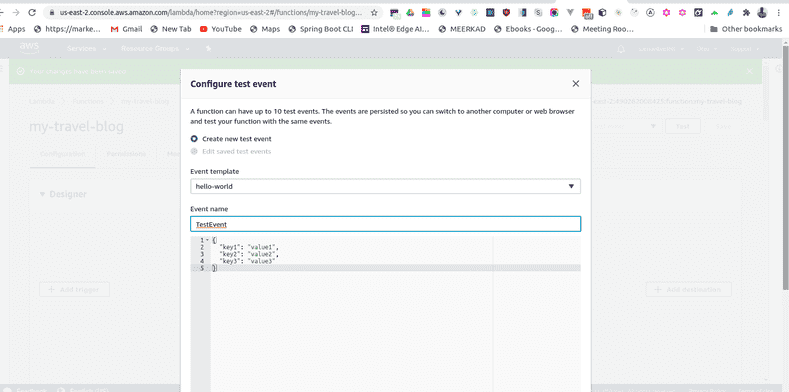Click the Functions breadcrumb link

tap(88, 101)
